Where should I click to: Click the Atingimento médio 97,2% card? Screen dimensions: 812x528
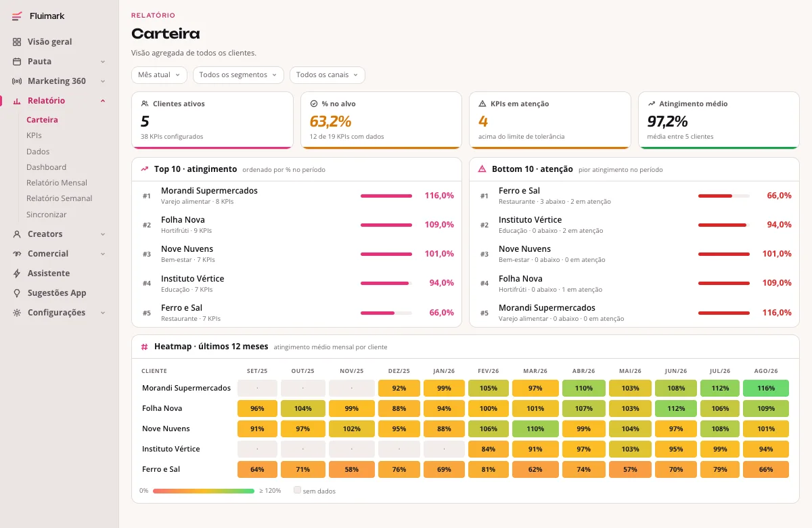point(719,120)
